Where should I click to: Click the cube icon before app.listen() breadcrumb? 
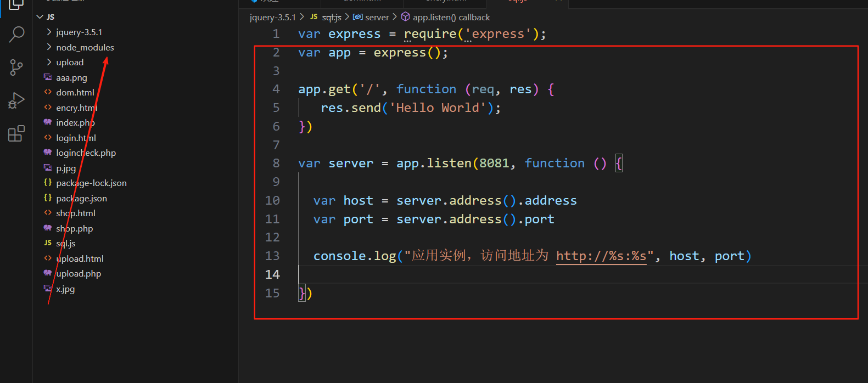[x=406, y=17]
